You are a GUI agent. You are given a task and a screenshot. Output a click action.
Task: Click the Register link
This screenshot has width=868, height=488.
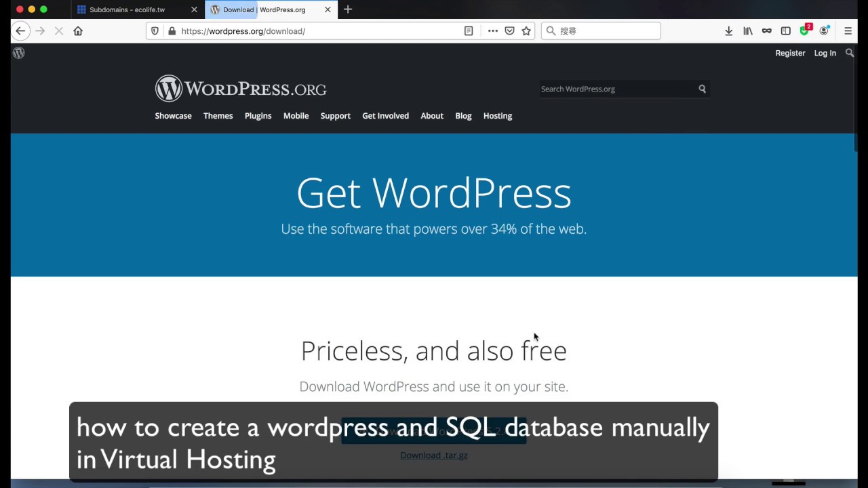coord(790,53)
